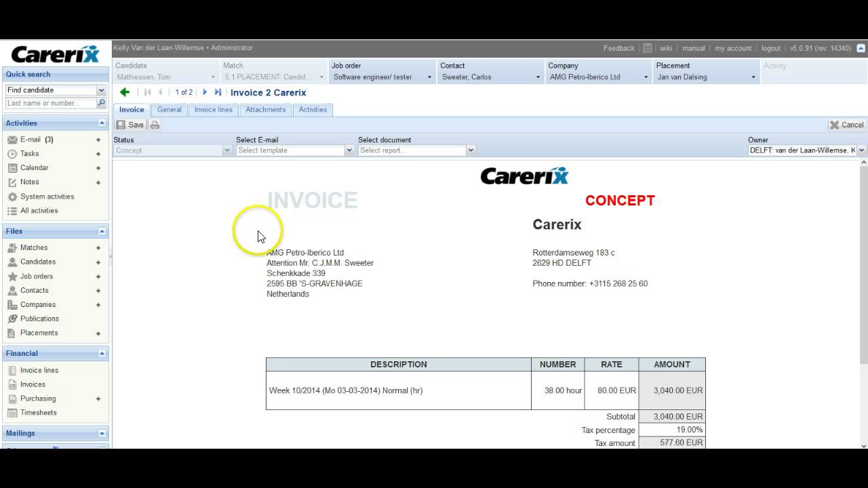Collapse the Activities panel

102,123
